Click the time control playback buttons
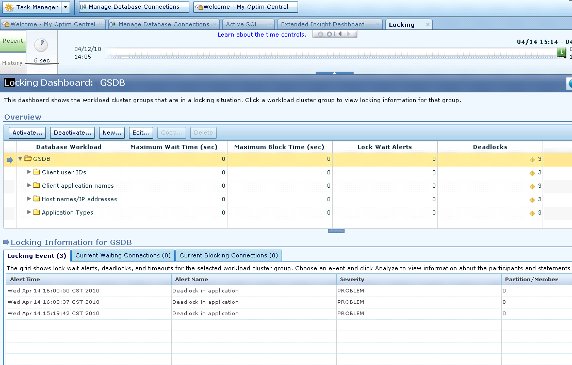The height and width of the screenshot is (365, 572). click(x=335, y=34)
